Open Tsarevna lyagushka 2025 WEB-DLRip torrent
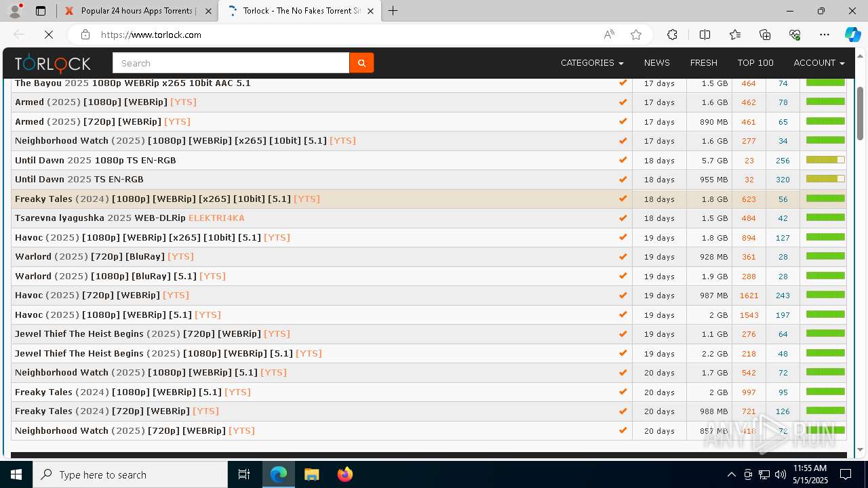 pos(130,218)
